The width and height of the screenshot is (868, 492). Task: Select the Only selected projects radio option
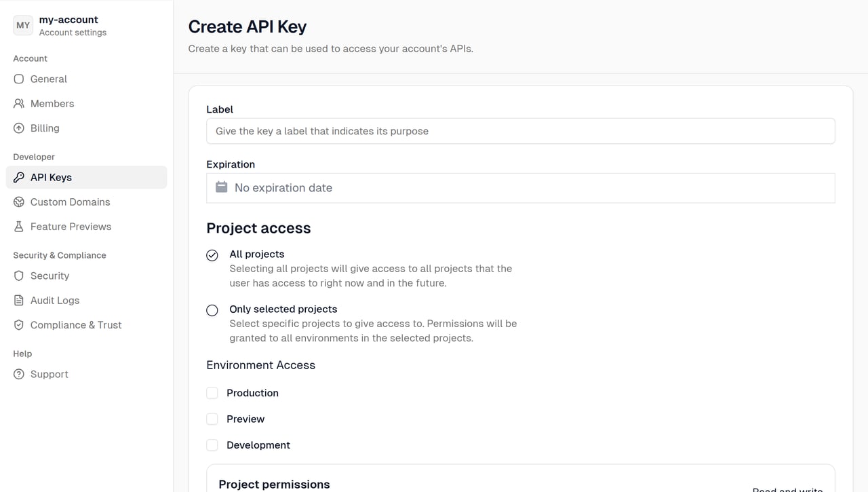tap(212, 310)
